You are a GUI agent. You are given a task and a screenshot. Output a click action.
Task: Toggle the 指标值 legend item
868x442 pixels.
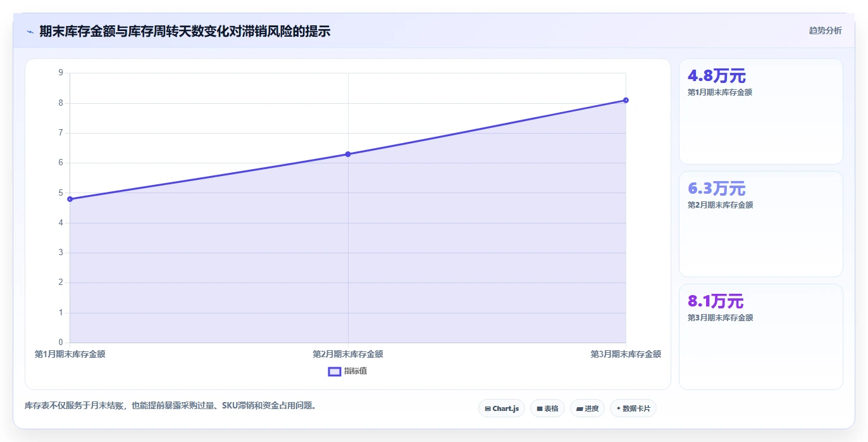click(x=347, y=371)
